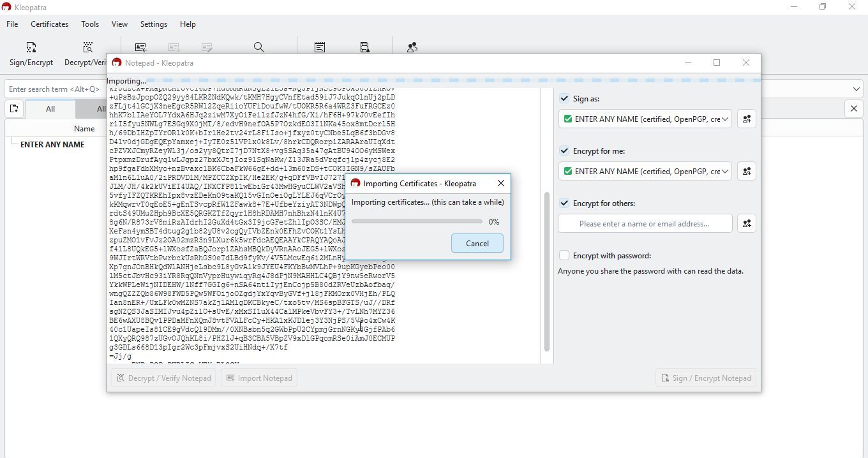The image size is (868, 458).
Task: Click the new tab icon beside All tab
Action: pyautogui.click(x=14, y=108)
